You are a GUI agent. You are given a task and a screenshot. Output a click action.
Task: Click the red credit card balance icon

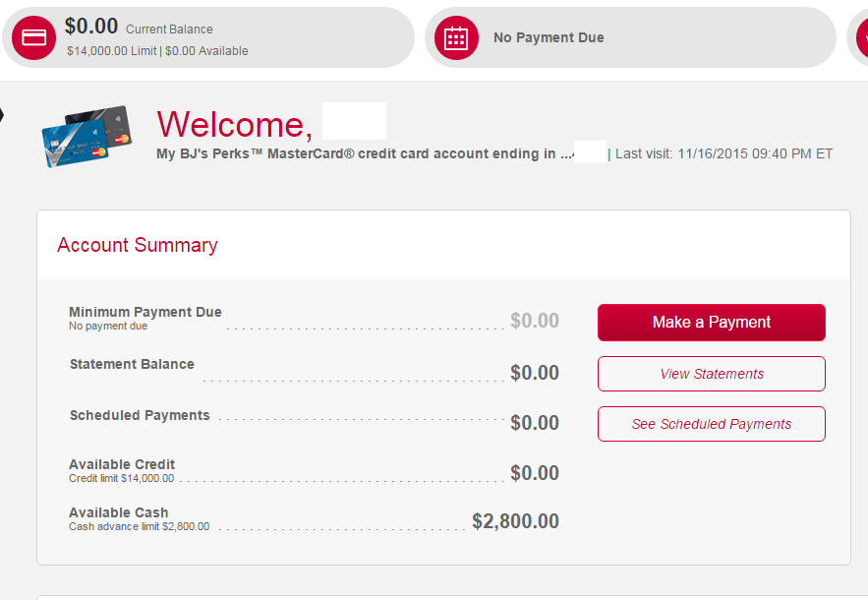(x=33, y=37)
